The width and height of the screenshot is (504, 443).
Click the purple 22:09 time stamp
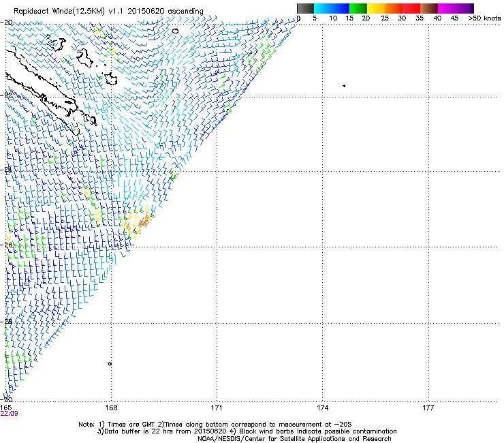click(x=9, y=414)
